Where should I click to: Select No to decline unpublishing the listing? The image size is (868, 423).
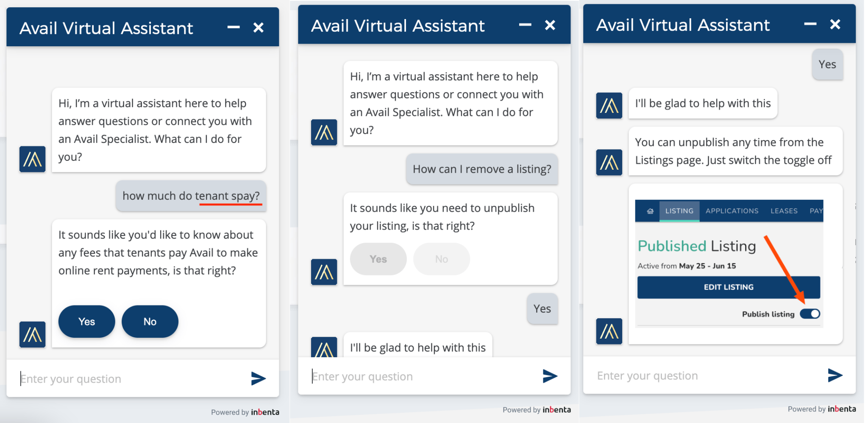tap(441, 259)
